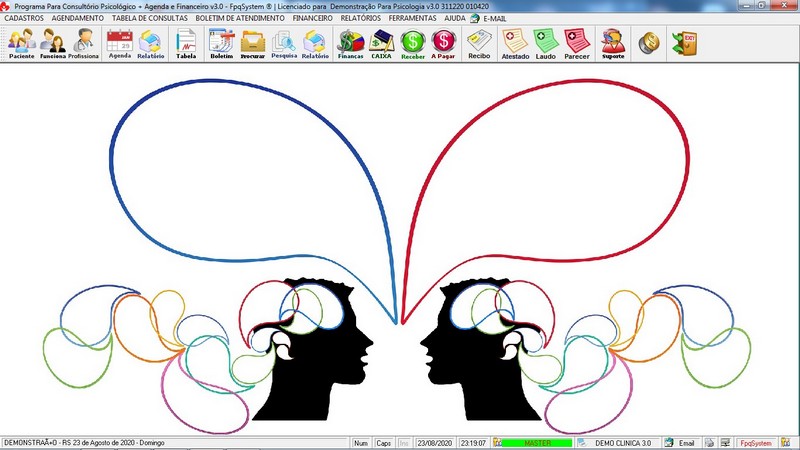Open Relatório next to Pesquisa
Viewport: 800px width, 450px height.
(x=315, y=44)
